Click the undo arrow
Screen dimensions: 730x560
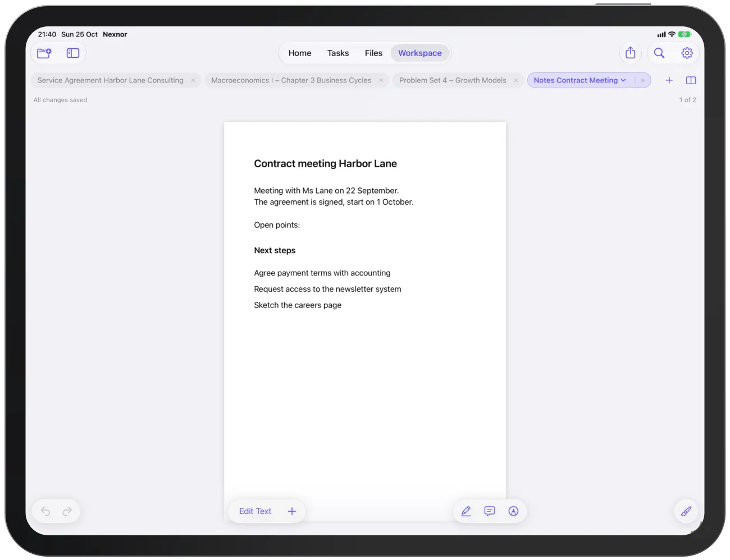coord(45,511)
